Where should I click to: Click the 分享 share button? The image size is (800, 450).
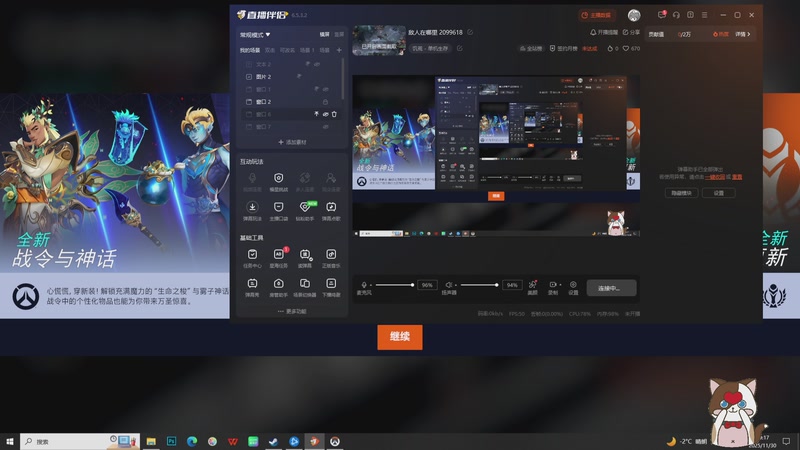point(631,32)
